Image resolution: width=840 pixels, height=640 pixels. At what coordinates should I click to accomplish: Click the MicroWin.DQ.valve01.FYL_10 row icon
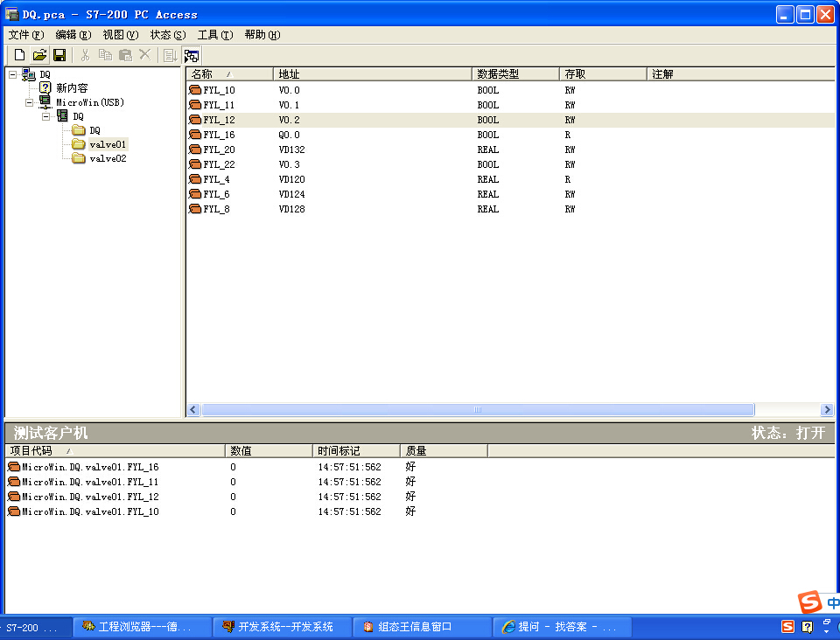(14, 512)
